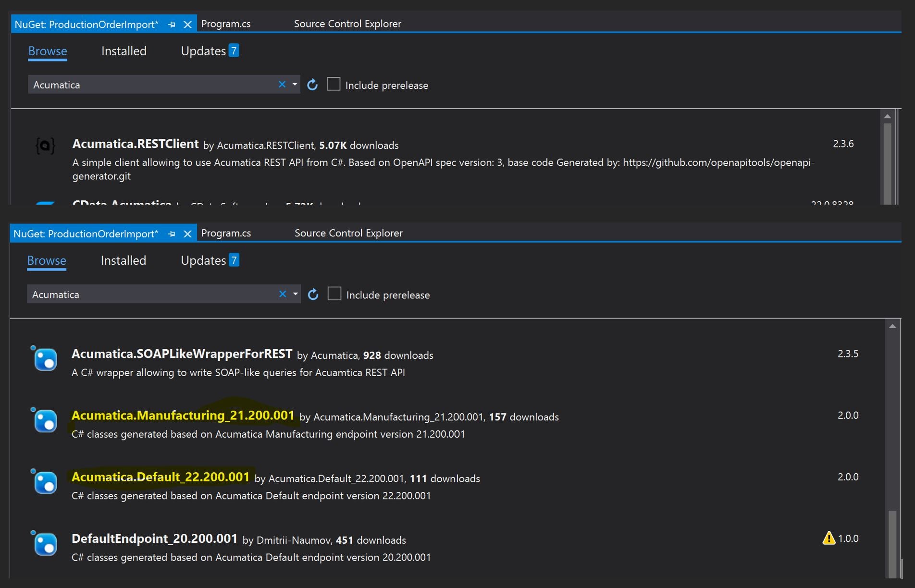
Task: Select the DefaultEndpoint_20.200.001 package title
Action: point(154,538)
